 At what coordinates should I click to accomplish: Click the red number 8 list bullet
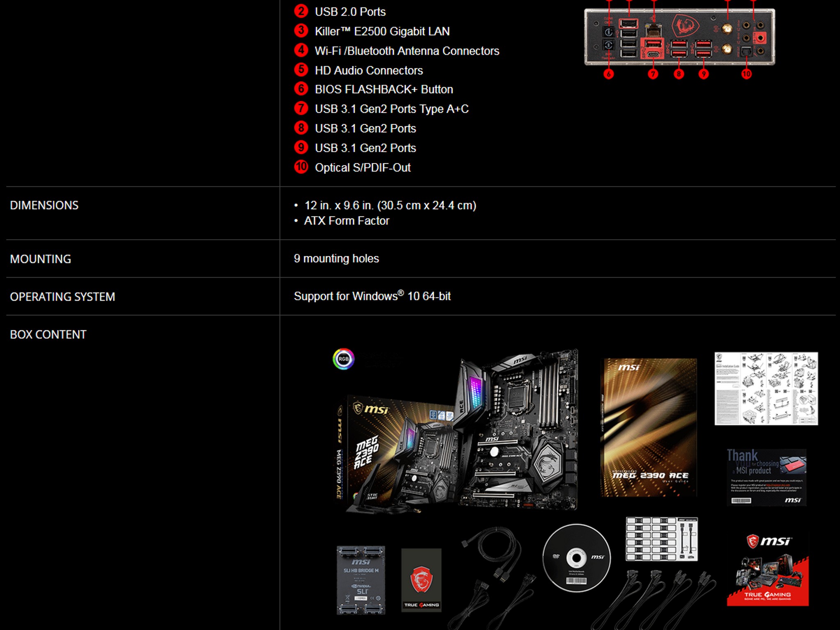point(301,128)
